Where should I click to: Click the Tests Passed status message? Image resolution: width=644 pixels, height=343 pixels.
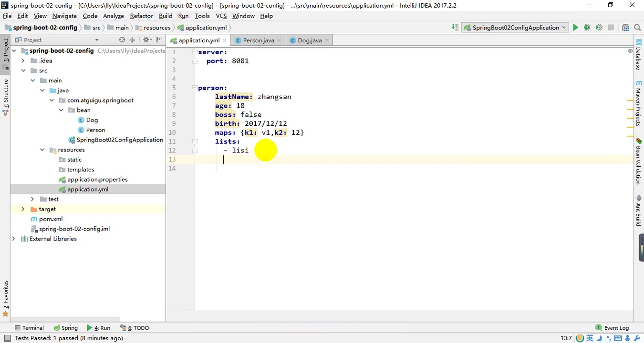click(x=69, y=338)
